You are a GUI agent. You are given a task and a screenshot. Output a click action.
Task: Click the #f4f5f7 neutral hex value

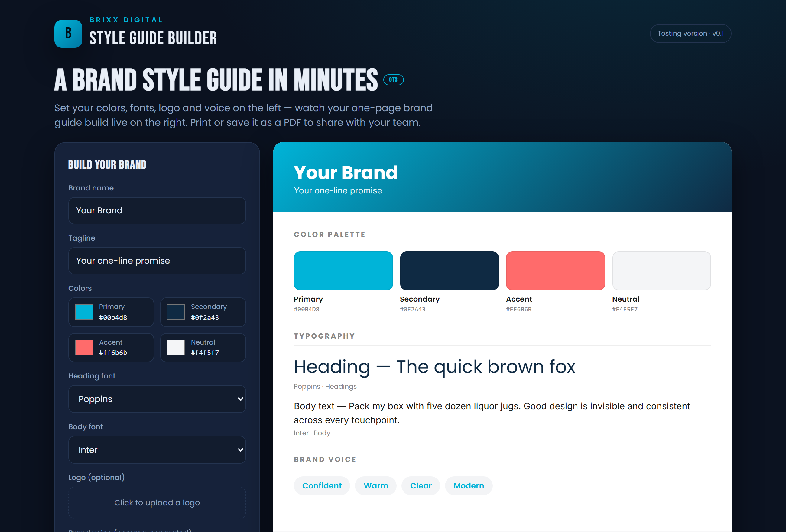pyautogui.click(x=205, y=352)
